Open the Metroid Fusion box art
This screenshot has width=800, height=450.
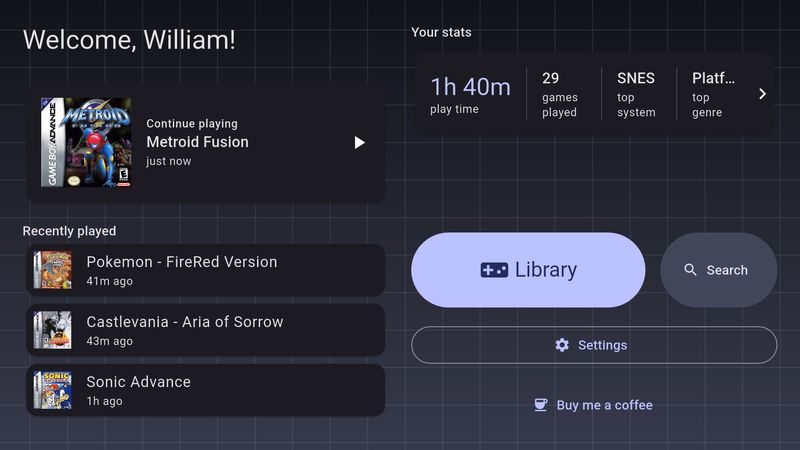(86, 142)
